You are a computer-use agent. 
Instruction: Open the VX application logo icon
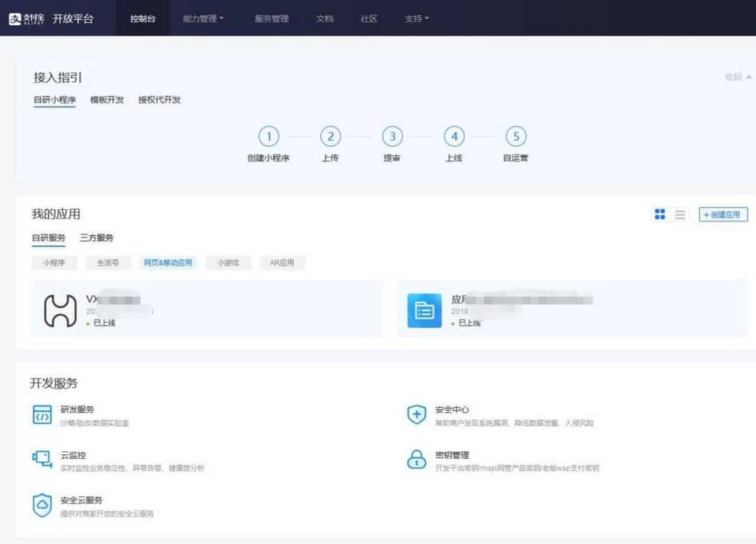pyautogui.click(x=60, y=310)
